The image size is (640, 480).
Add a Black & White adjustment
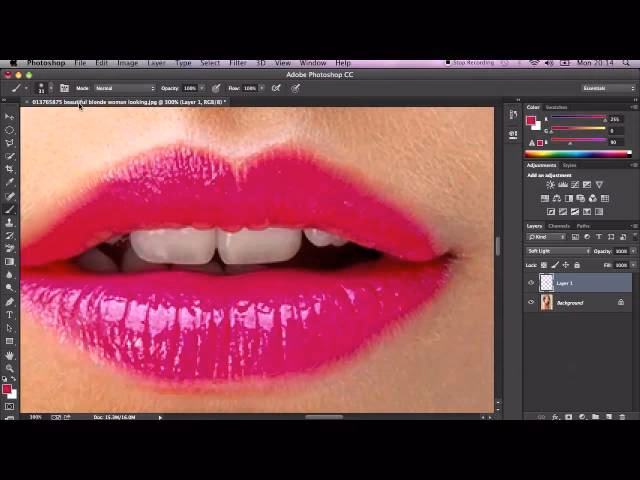pos(569,198)
